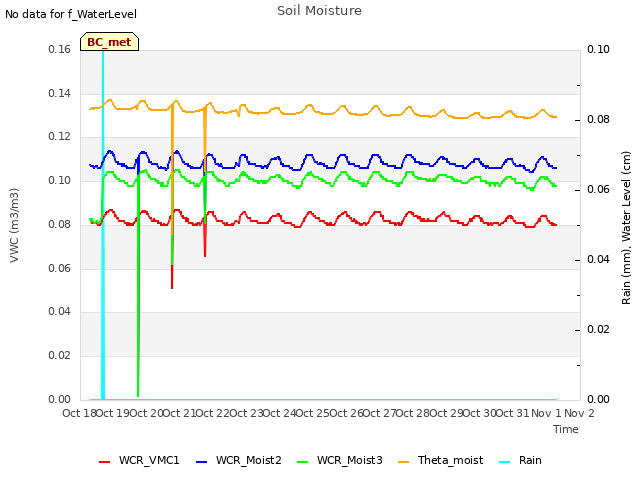Click the blue WCR_Moist2 legend swatch
The image size is (640, 480).
point(202,462)
